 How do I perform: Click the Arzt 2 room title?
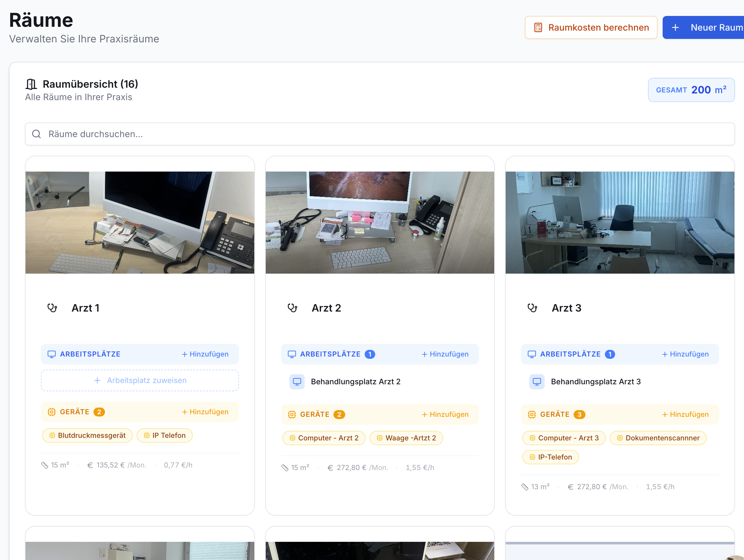pos(326,308)
